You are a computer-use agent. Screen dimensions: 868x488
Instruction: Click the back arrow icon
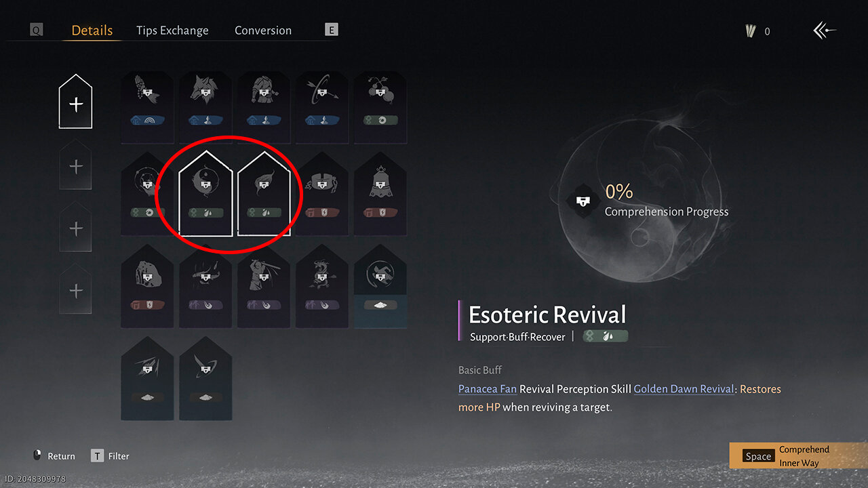click(x=824, y=30)
